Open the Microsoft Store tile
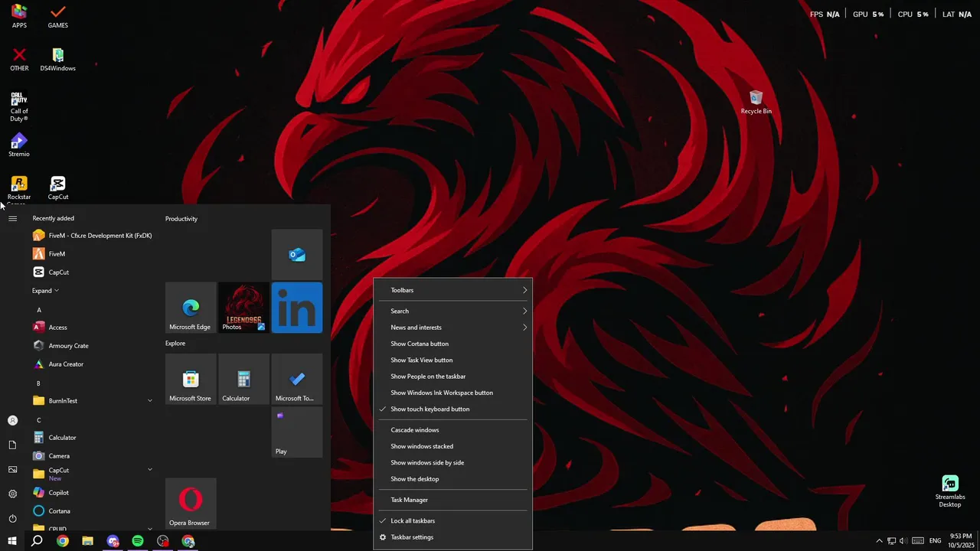The height and width of the screenshot is (551, 980). 191,379
